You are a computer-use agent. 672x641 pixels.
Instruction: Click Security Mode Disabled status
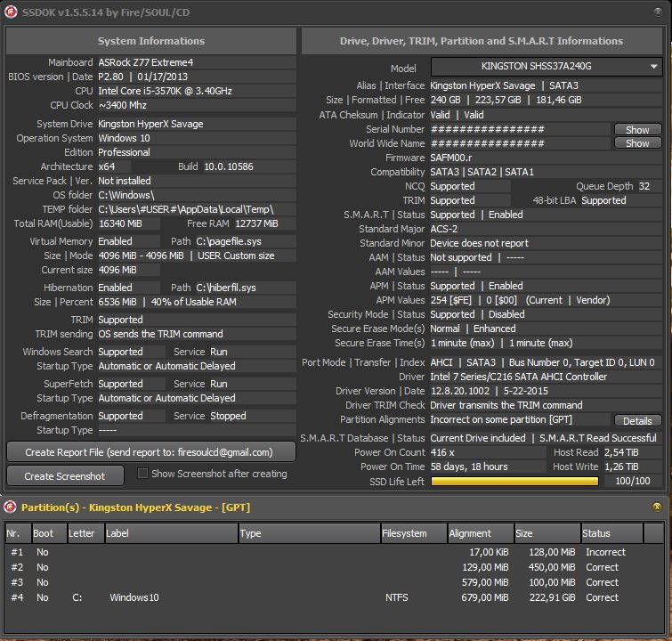506,314
